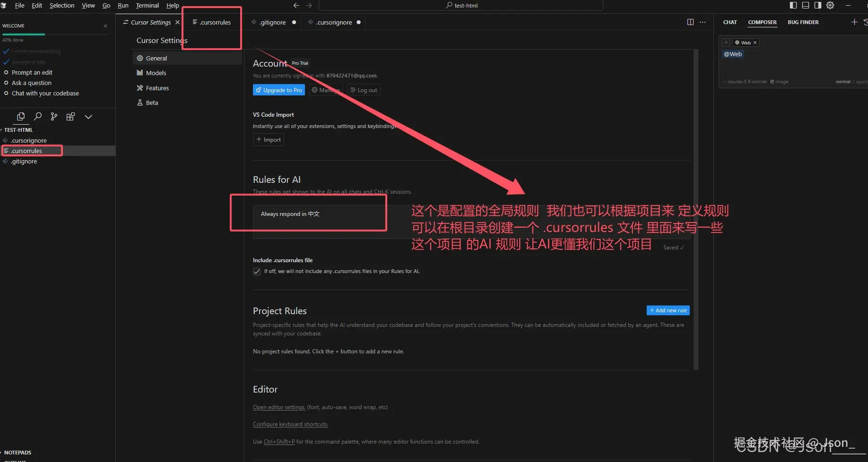This screenshot has height=462, width=868.
Task: Close the Cursor Settings tab
Action: pyautogui.click(x=177, y=22)
